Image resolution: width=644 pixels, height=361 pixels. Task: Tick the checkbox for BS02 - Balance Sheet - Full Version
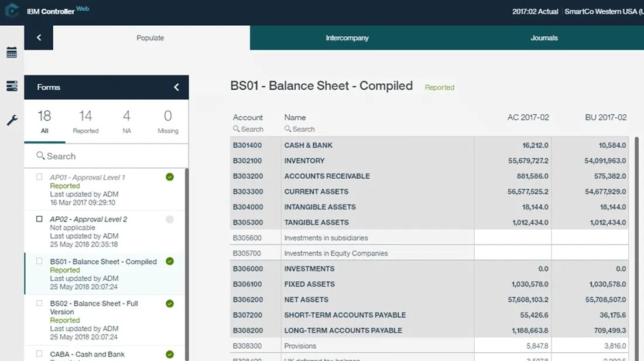coord(39,303)
